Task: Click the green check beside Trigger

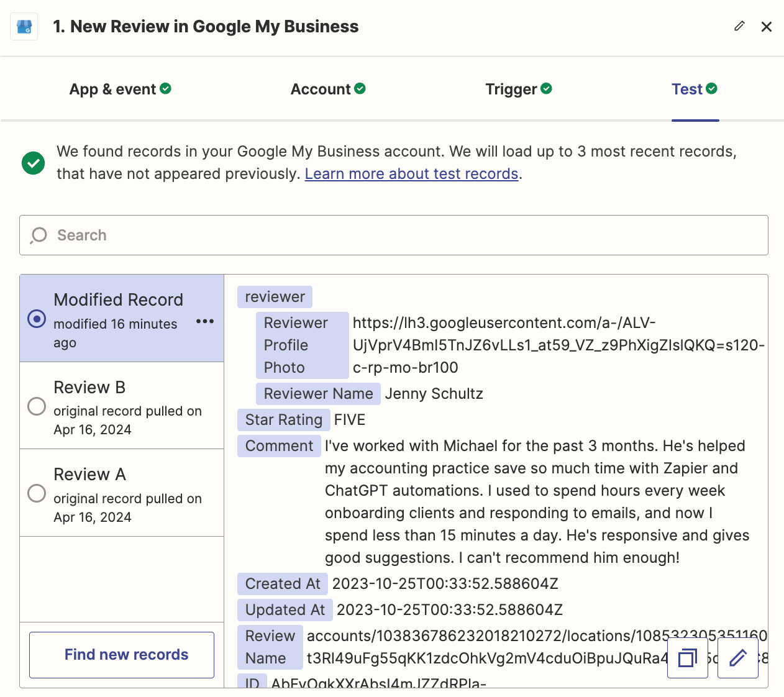Action: click(x=546, y=88)
